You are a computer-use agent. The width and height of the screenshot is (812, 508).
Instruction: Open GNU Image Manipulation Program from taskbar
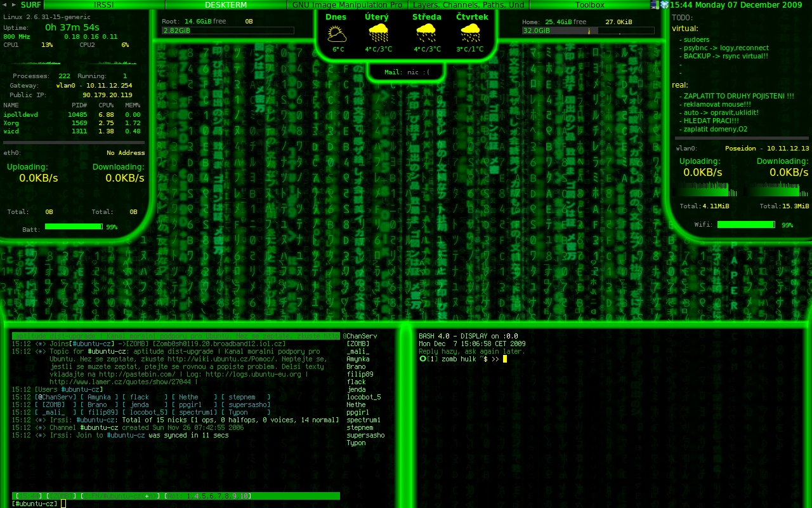pyautogui.click(x=347, y=4)
